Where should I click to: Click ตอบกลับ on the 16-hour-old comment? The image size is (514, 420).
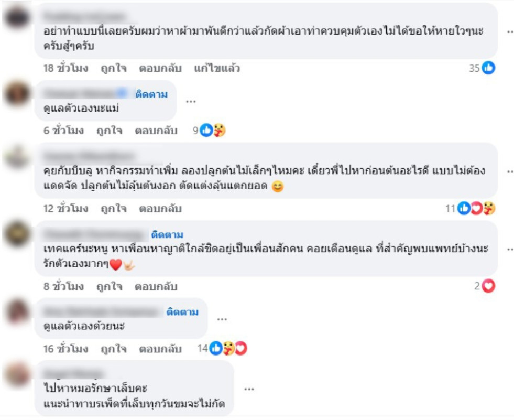click(x=160, y=349)
